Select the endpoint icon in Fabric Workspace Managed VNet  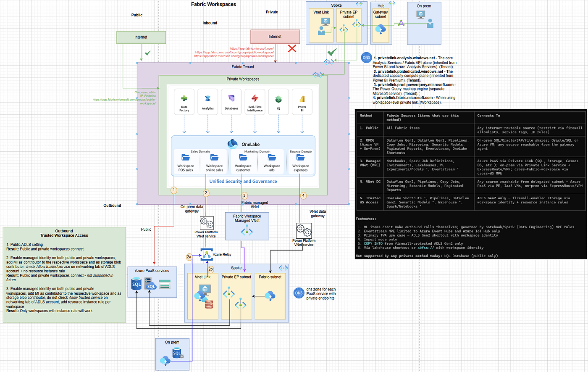tap(247, 230)
